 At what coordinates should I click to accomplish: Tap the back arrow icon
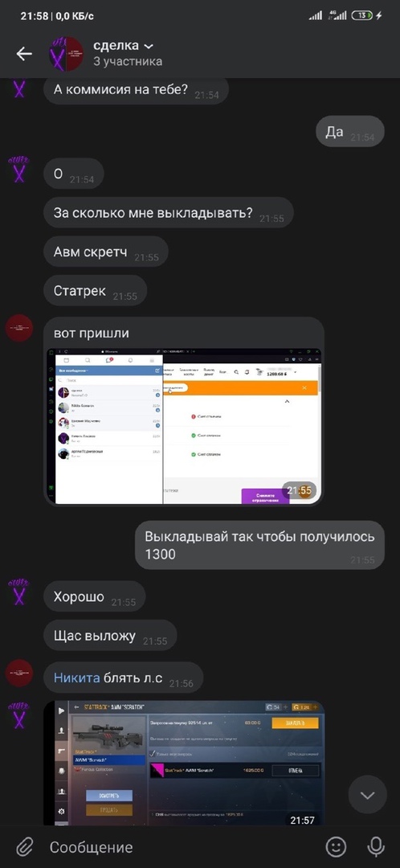[x=24, y=54]
